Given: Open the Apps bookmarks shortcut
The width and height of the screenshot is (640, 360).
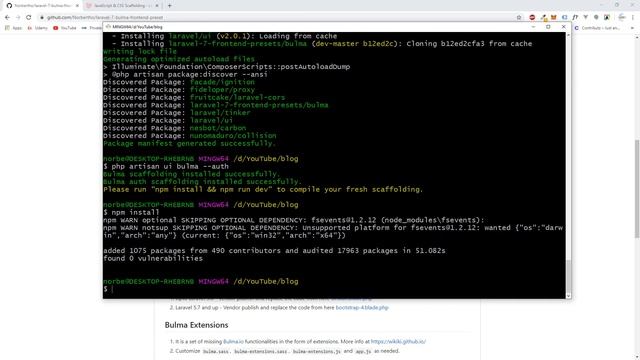Looking at the screenshot, I should [x=13, y=28].
